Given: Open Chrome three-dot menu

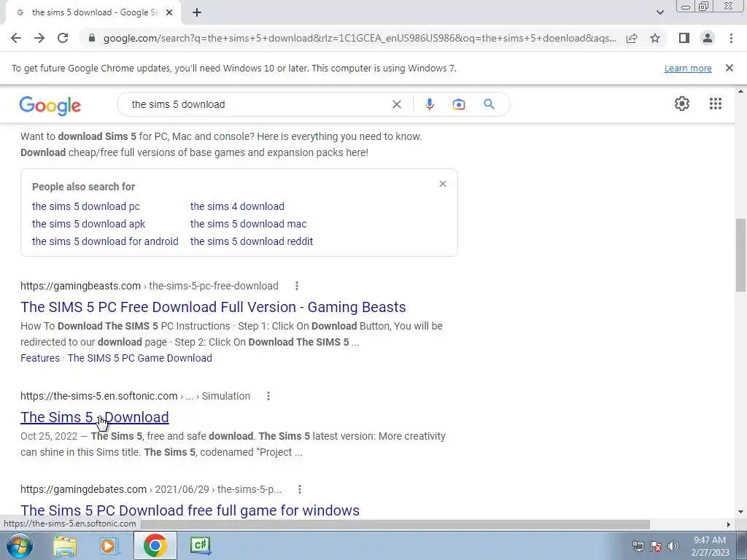Looking at the screenshot, I should [x=731, y=38].
